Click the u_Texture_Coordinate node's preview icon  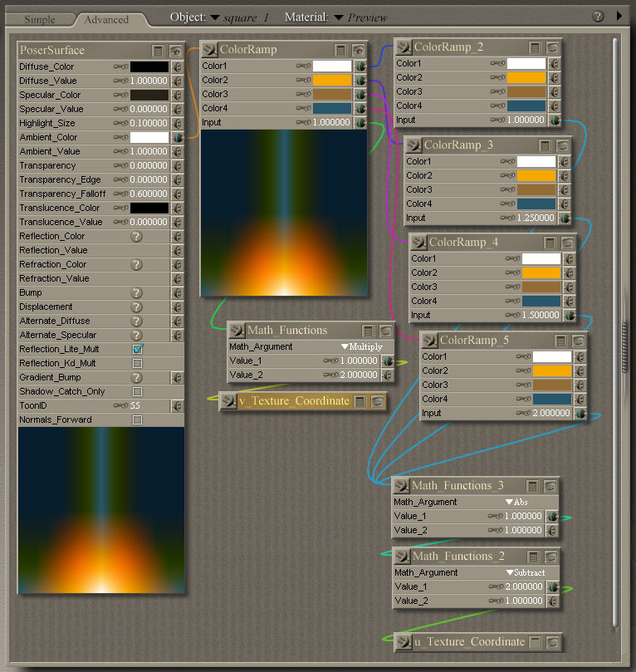coord(551,641)
